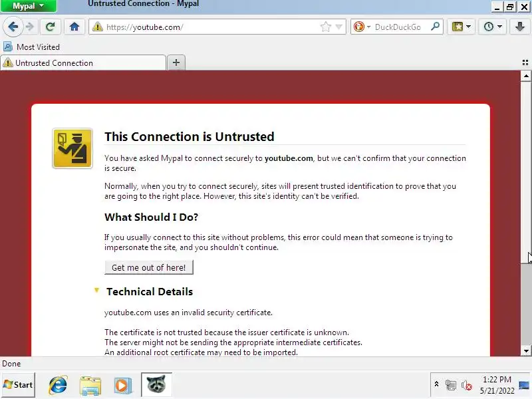
Task: Open the history clock toolbar button
Action: (x=489, y=27)
